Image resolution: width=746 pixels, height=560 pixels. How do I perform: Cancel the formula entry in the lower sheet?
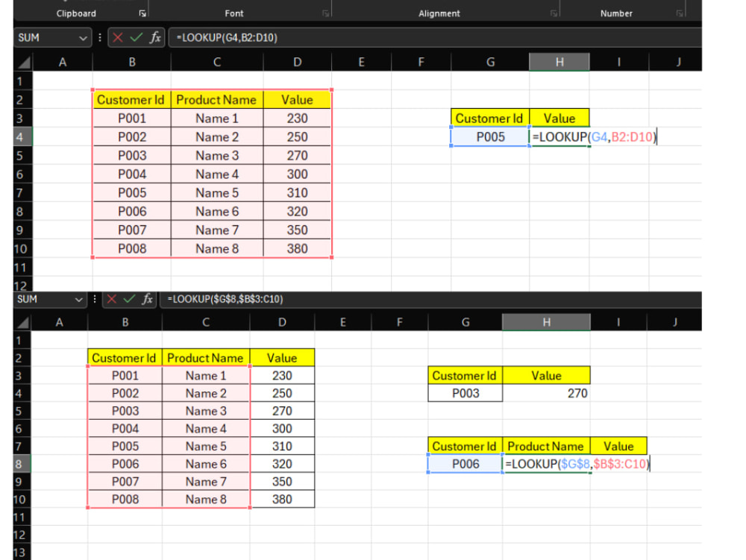[112, 299]
